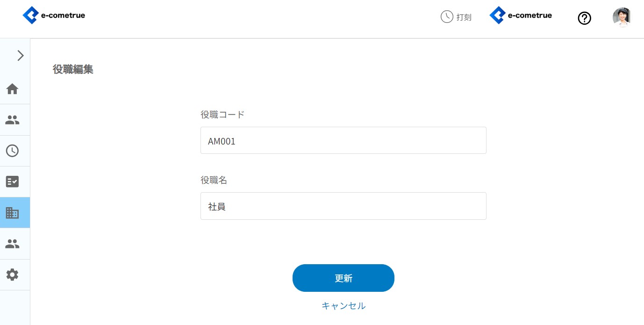Click the 役職編集 page heading
This screenshot has height=325, width=644.
tap(73, 69)
